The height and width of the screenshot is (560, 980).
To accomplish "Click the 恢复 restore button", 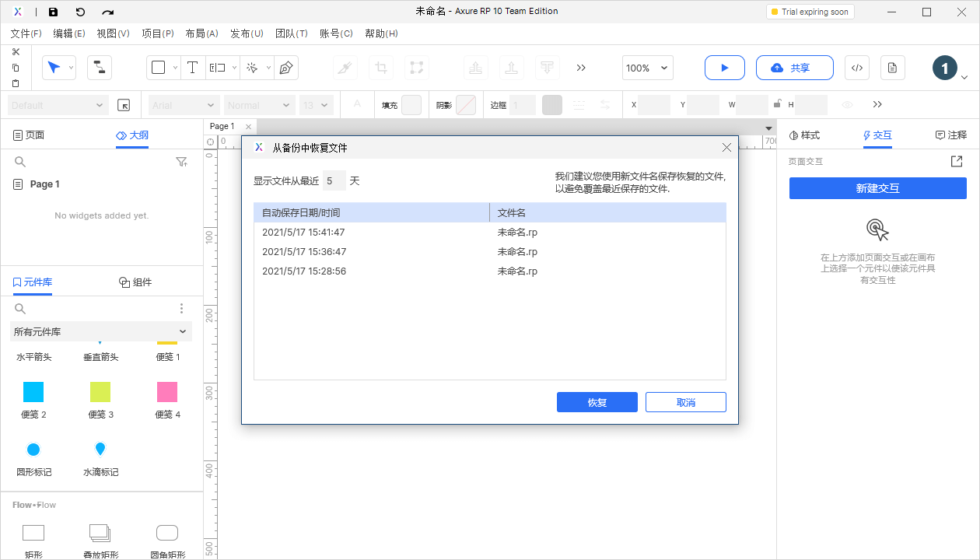I will click(x=597, y=402).
